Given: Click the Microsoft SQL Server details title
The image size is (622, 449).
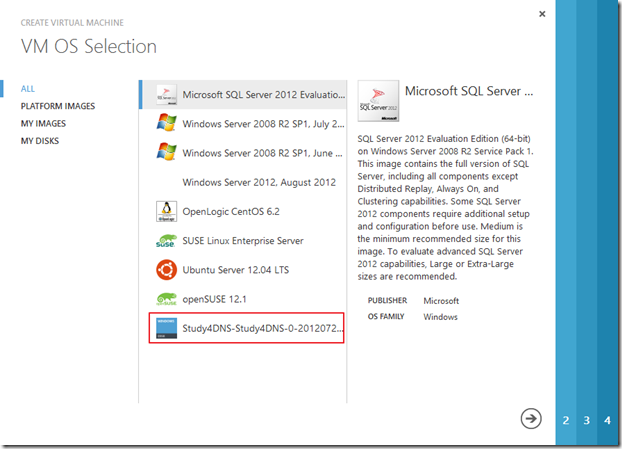Looking at the screenshot, I should tap(469, 91).
